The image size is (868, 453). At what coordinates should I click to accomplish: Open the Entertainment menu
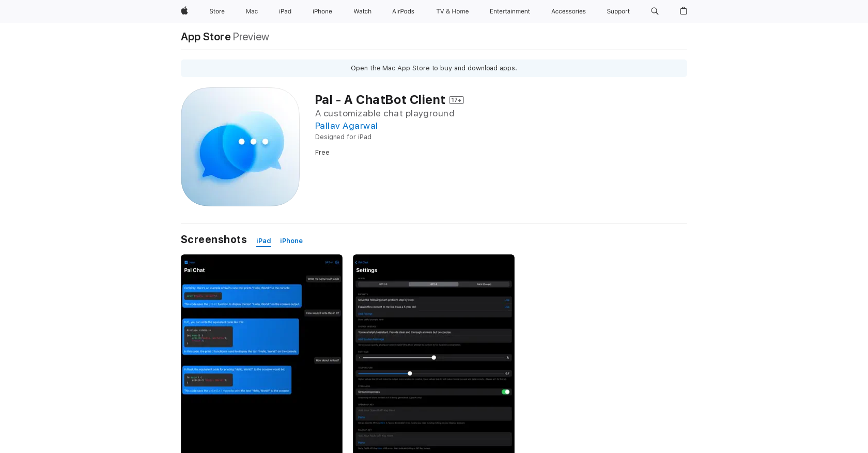tap(510, 11)
